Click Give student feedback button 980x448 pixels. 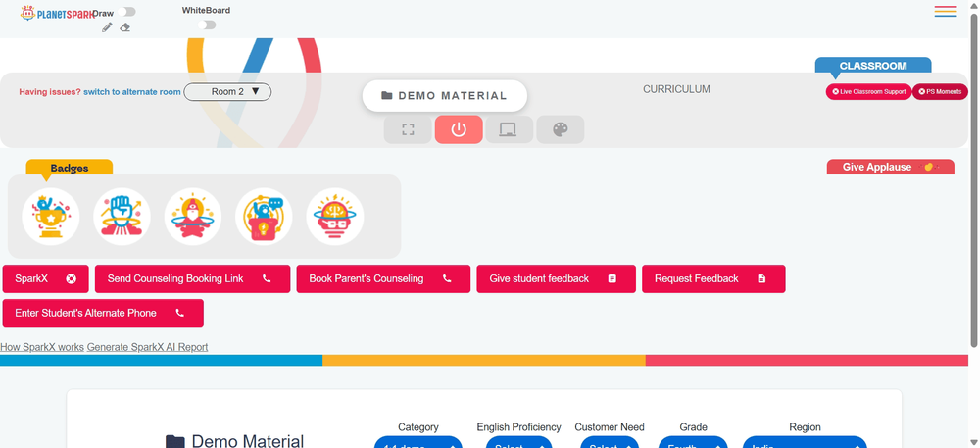click(x=557, y=278)
